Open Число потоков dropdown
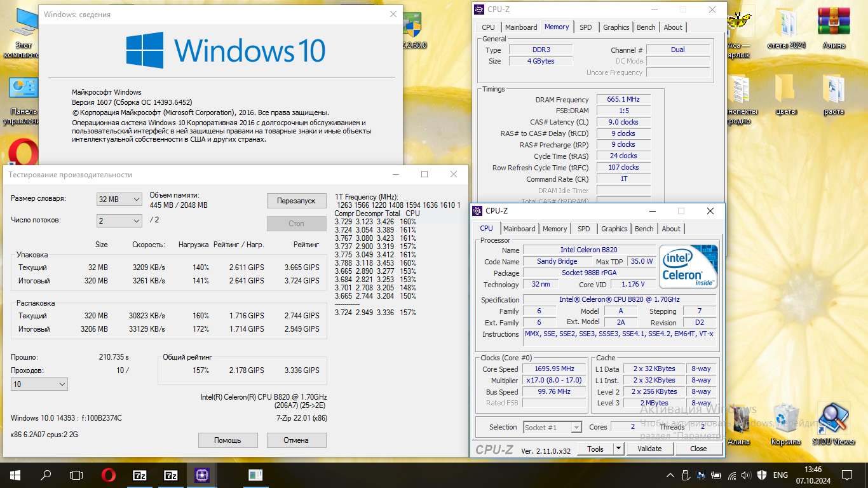The image size is (868, 488). [x=119, y=220]
